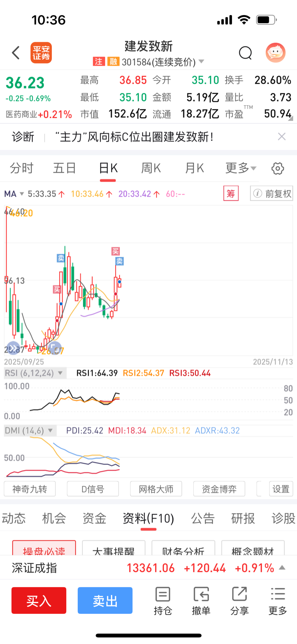The height and width of the screenshot is (644, 297).
Task: Tap the orange 融 margin badge
Action: (x=113, y=62)
